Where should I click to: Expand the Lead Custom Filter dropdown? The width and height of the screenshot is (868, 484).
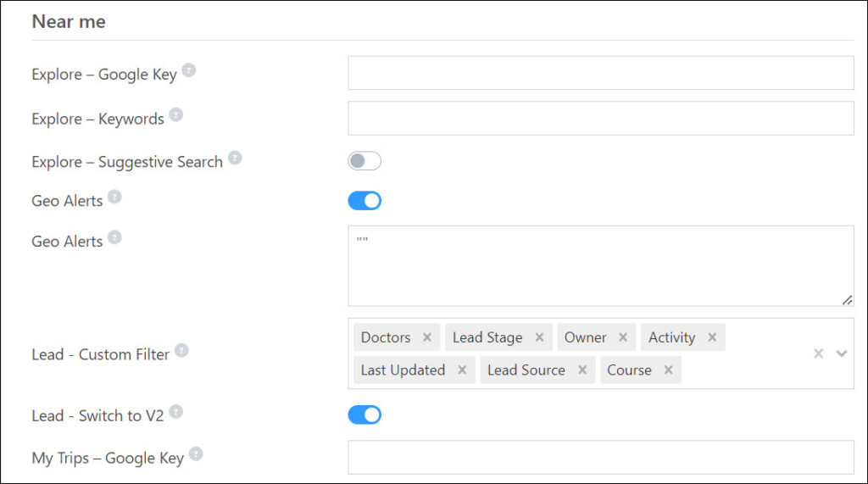[842, 353]
